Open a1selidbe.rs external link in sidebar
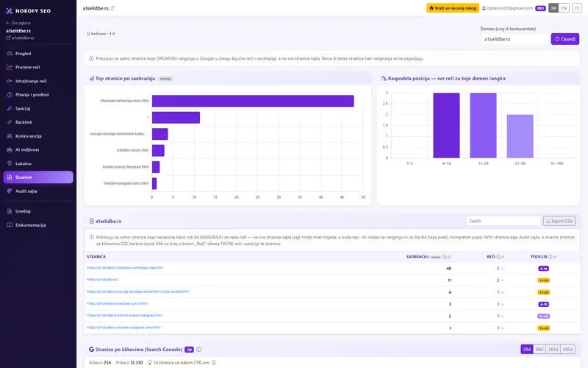This screenshot has height=368, width=588. [20, 38]
